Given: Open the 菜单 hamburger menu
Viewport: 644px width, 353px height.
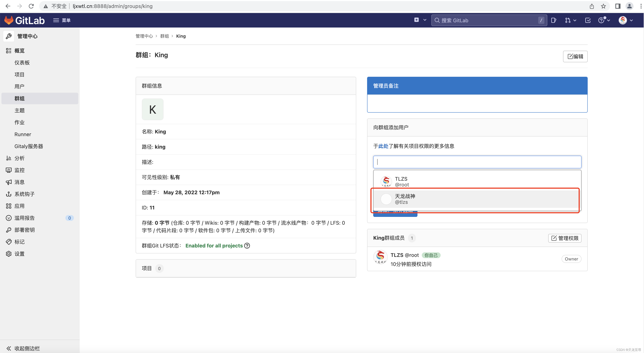Looking at the screenshot, I should [62, 20].
